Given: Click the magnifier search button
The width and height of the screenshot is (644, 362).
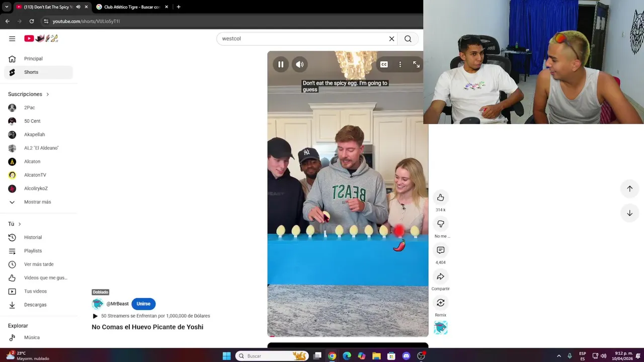Looking at the screenshot, I should click(x=408, y=39).
